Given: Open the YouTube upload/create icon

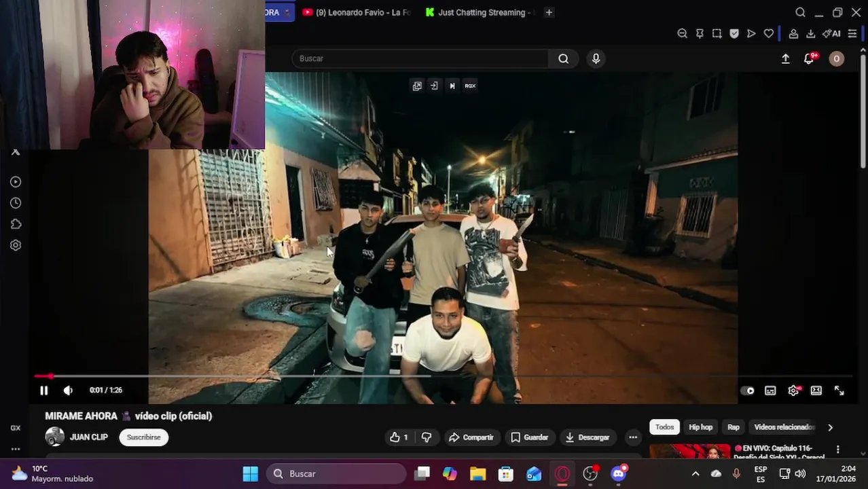Looking at the screenshot, I should (785, 58).
